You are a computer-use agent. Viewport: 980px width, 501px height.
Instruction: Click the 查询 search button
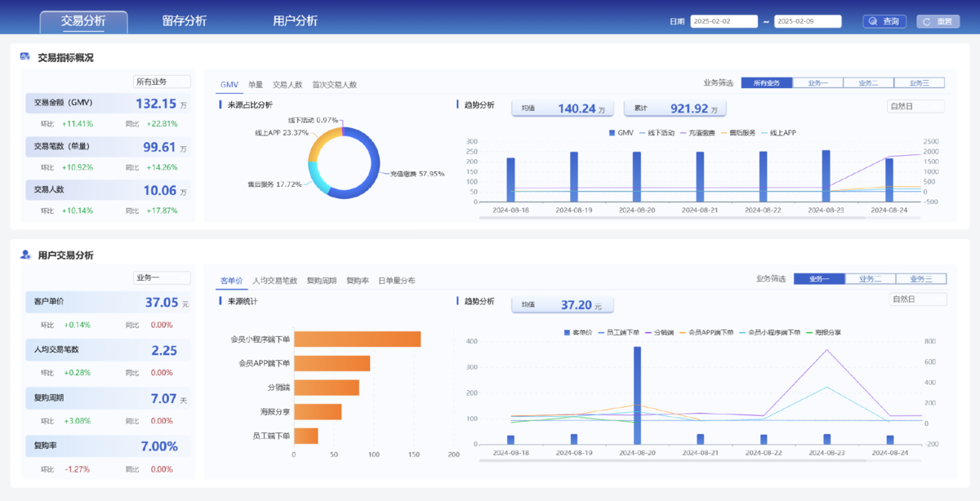pos(884,21)
